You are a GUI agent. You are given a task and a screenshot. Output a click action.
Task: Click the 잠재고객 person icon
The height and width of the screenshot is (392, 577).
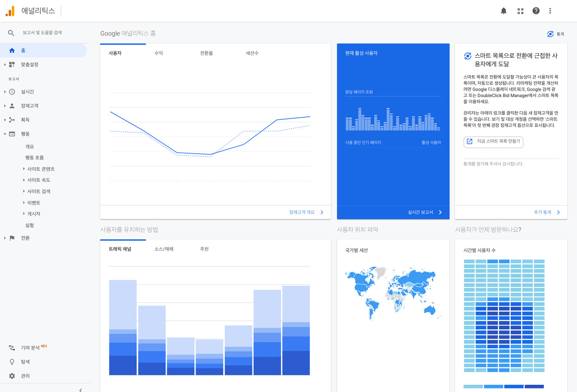[x=12, y=106]
